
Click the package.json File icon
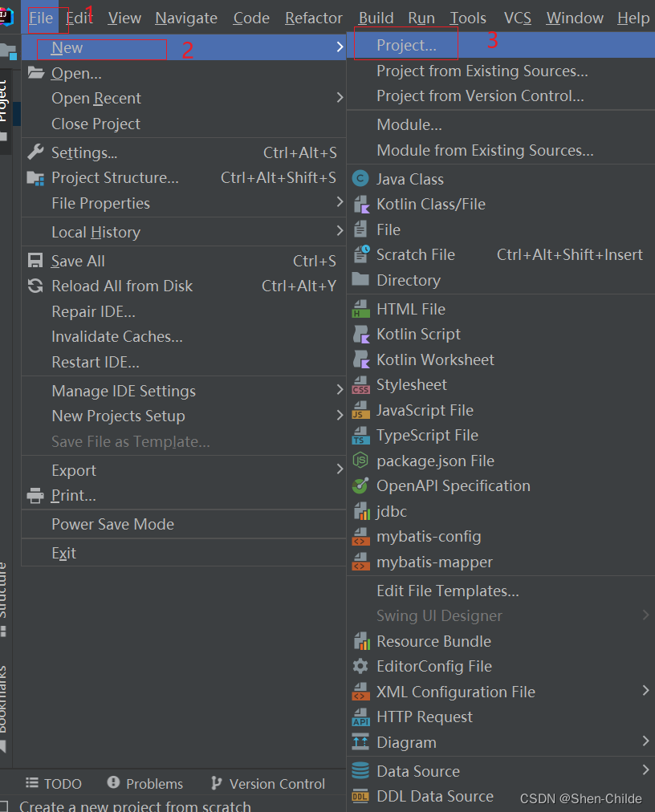coord(360,460)
